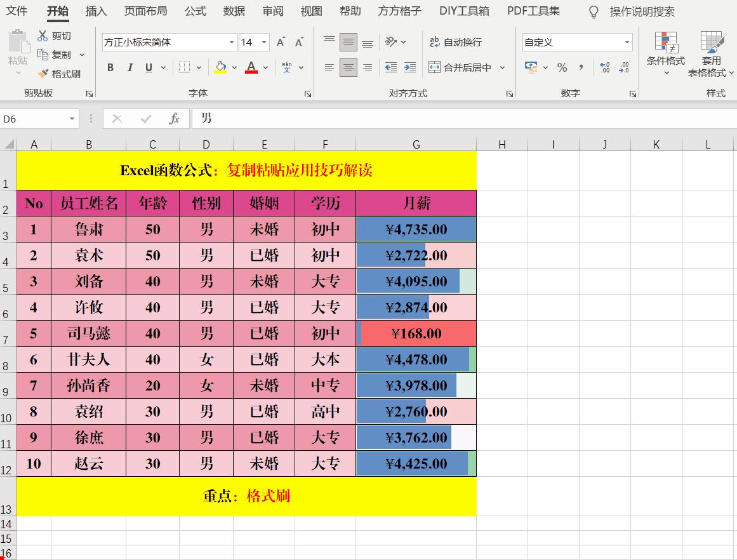Click the increase decimal icon
737x560 pixels.
click(x=605, y=65)
